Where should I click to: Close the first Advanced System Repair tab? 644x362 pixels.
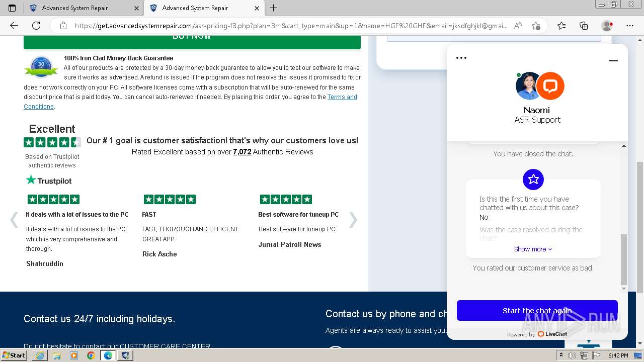[137, 8]
